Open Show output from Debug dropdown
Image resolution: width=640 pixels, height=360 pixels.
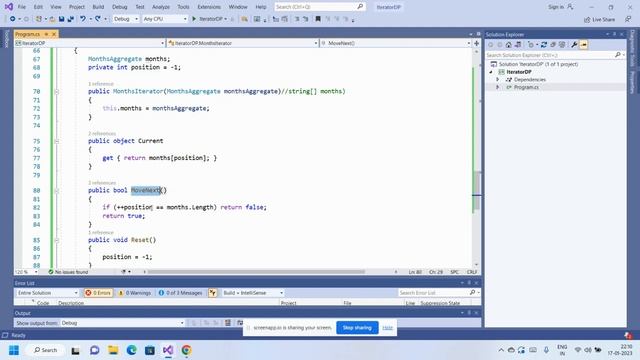point(122,323)
